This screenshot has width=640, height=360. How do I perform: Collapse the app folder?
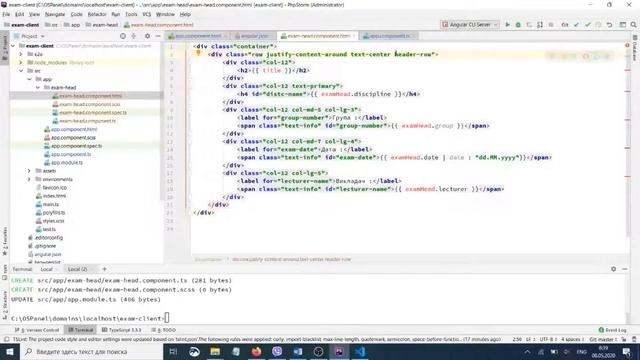pos(29,79)
